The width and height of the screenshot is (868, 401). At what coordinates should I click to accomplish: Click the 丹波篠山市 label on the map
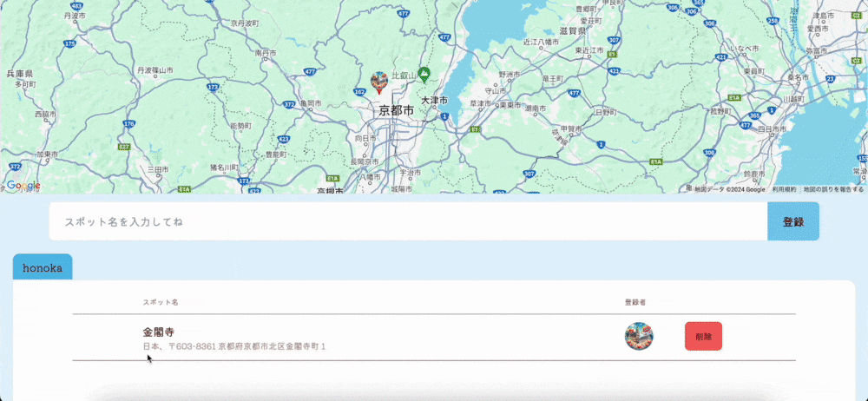tap(155, 71)
